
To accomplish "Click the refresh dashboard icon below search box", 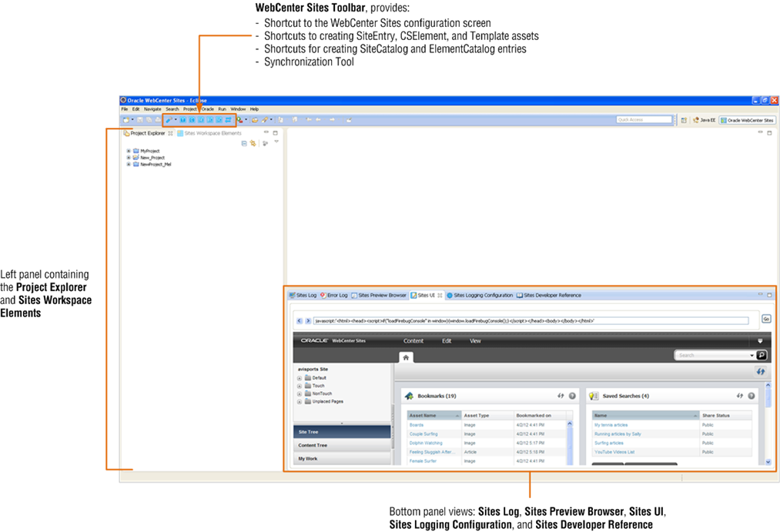I will click(x=761, y=371).
